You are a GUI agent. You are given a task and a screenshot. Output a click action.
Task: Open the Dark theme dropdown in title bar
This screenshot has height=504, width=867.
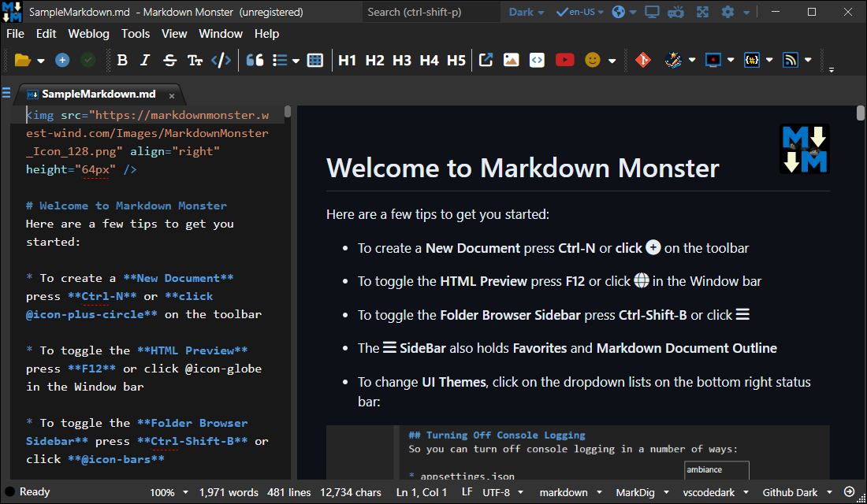pos(527,12)
